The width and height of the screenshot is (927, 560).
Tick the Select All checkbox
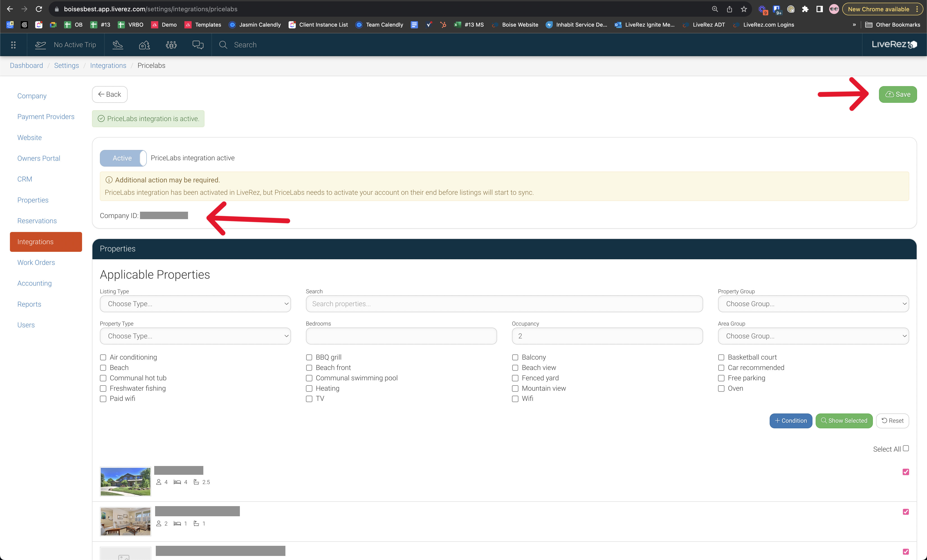pos(906,448)
